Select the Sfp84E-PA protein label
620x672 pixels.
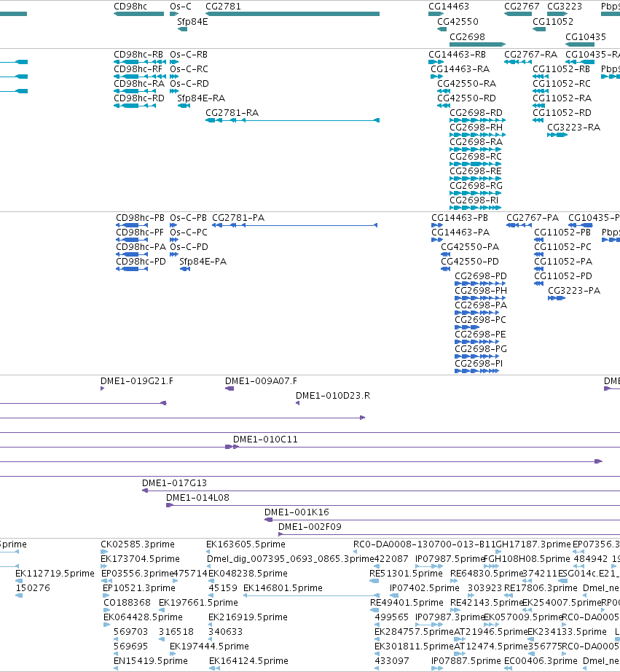[203, 262]
